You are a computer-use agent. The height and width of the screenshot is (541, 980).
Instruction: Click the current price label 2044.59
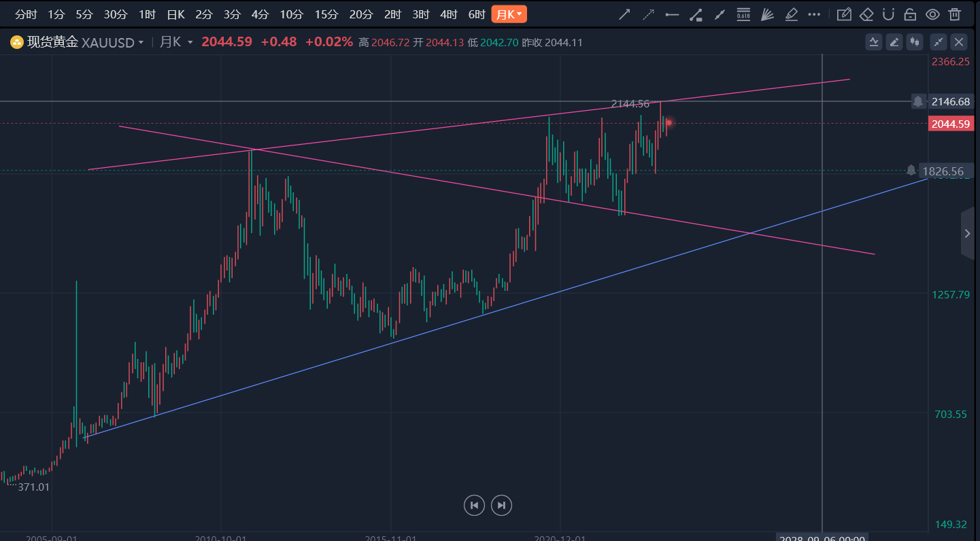pyautogui.click(x=951, y=124)
